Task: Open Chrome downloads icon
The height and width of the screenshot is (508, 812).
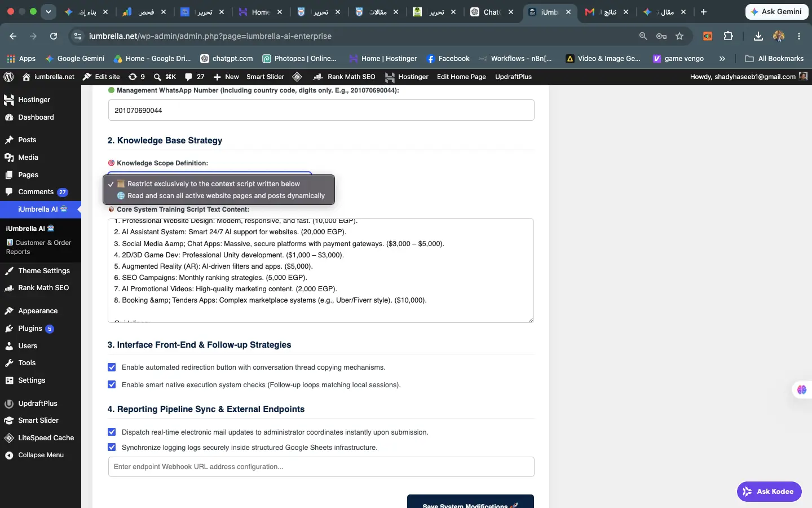Action: pyautogui.click(x=758, y=36)
